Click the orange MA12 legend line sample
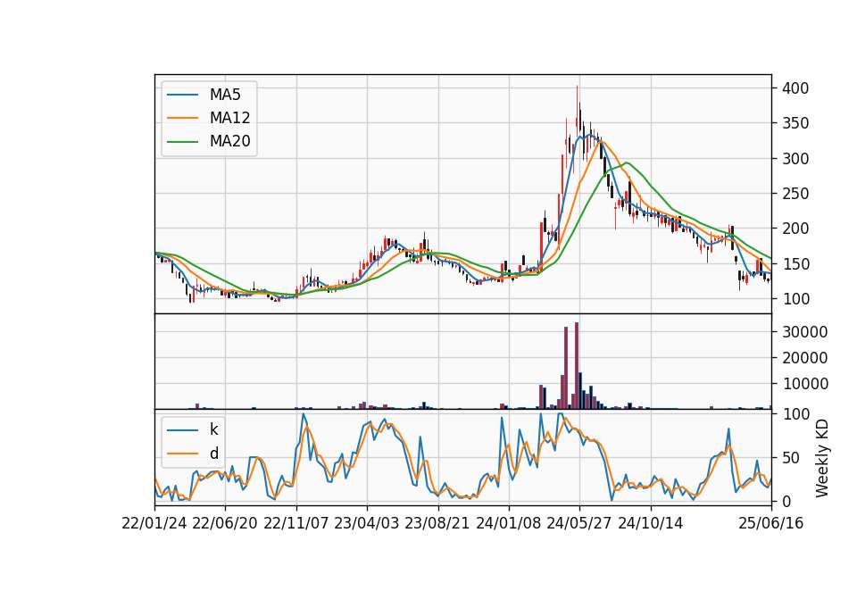 tap(182, 118)
